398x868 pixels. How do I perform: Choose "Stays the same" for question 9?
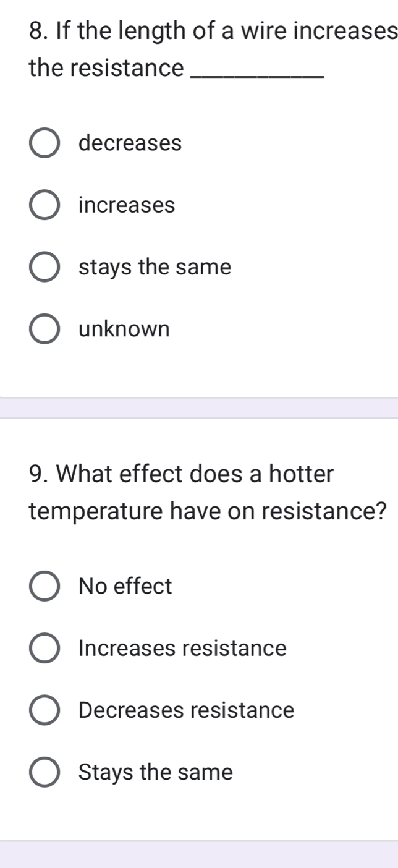(x=45, y=772)
